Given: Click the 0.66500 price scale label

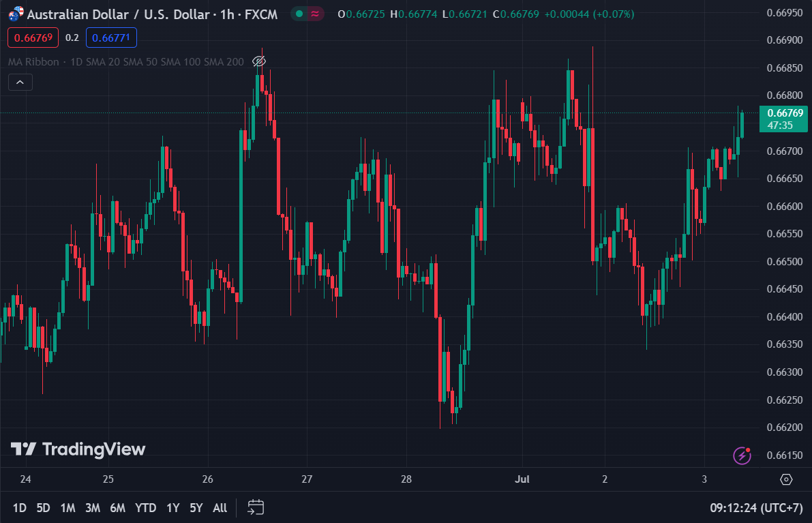Looking at the screenshot, I should (785, 262).
